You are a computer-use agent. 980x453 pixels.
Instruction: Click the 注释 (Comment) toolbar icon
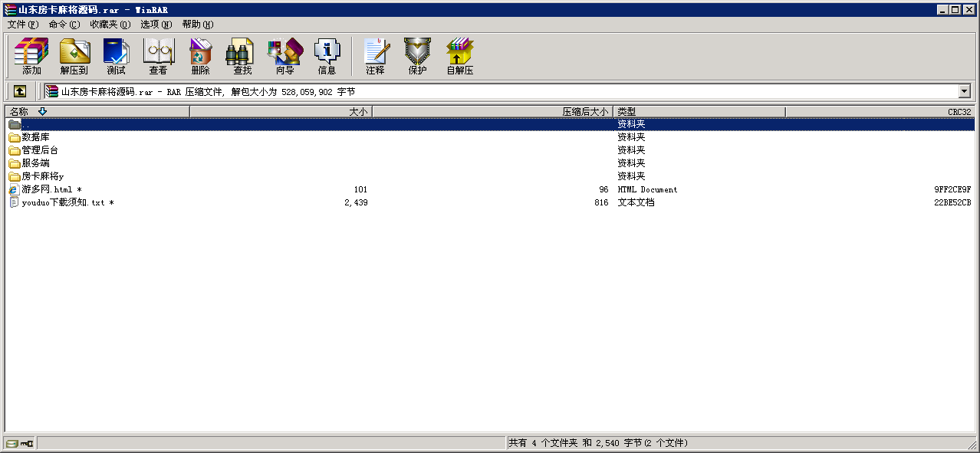click(x=375, y=56)
